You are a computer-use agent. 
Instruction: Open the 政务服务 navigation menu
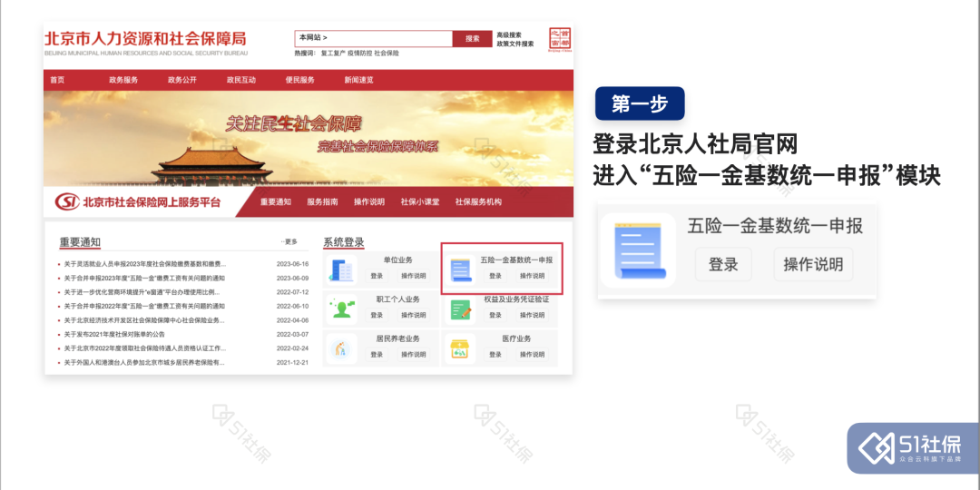pyautogui.click(x=123, y=80)
